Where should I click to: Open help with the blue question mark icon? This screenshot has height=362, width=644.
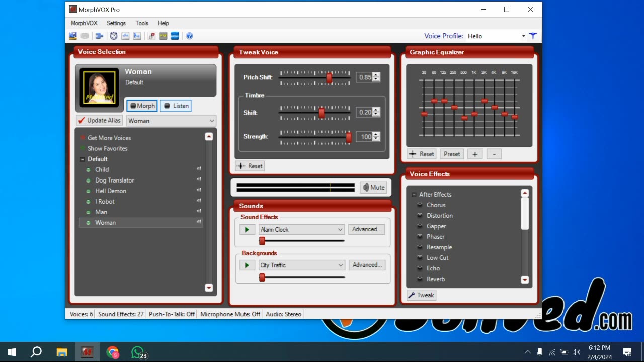[x=189, y=36]
